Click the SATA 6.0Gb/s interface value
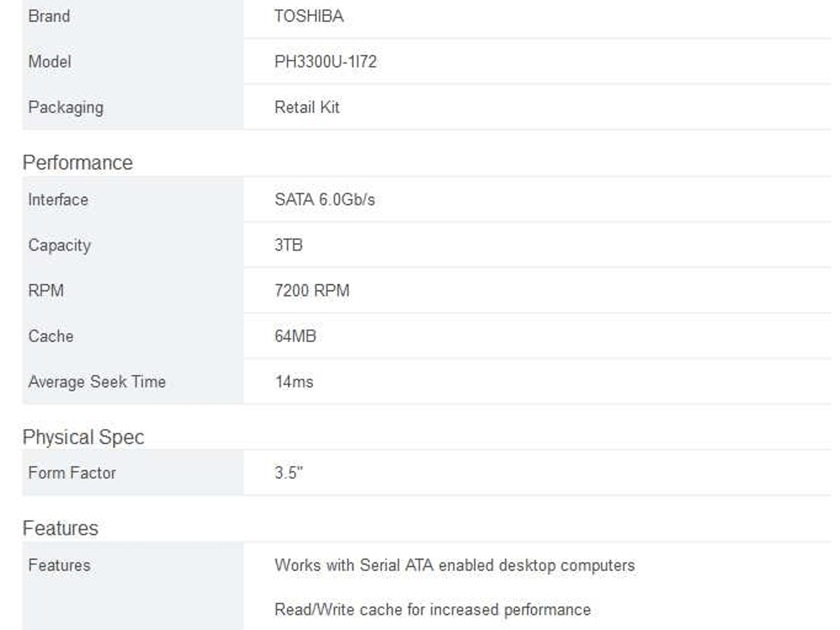The image size is (840, 630). pos(324,200)
